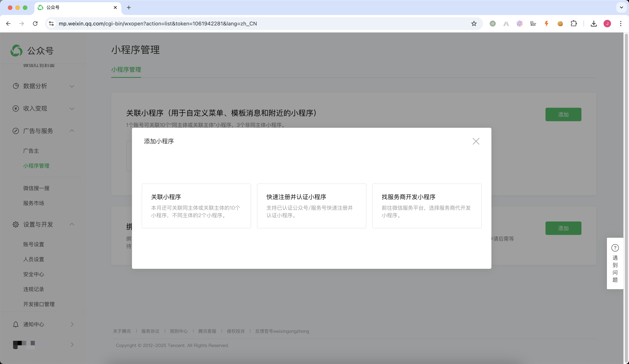Collapse the 广告与服务 section chevron
Screen dimensions: 629x364
coord(72,131)
